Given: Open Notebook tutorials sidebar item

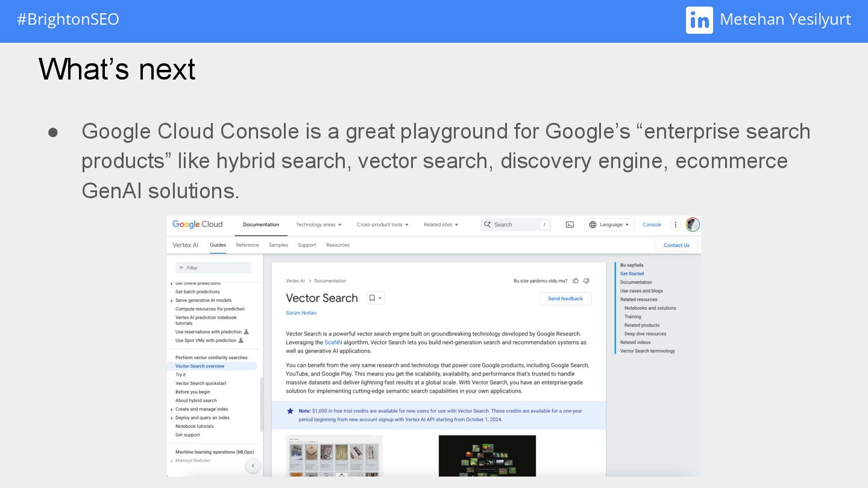Looking at the screenshot, I should point(195,427).
